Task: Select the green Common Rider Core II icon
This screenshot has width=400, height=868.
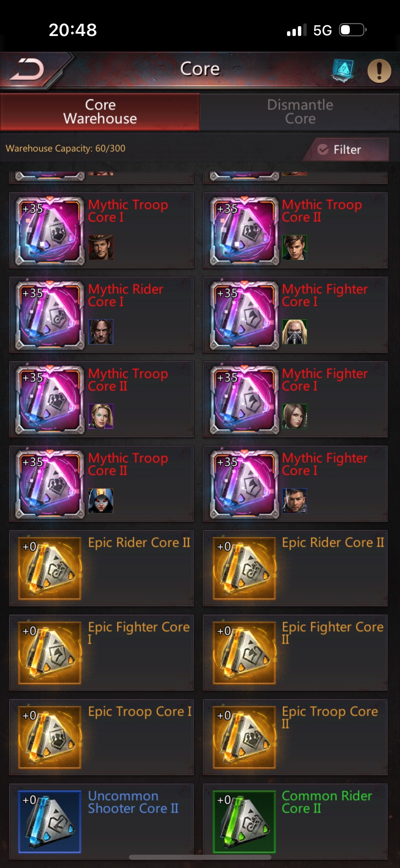Action: point(244,821)
